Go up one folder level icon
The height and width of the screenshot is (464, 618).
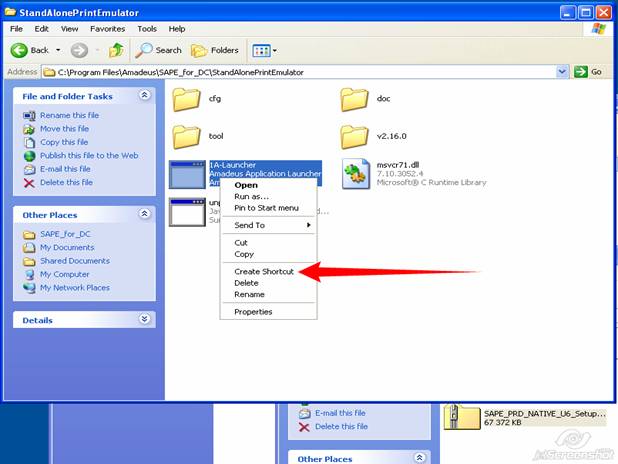coord(116,50)
